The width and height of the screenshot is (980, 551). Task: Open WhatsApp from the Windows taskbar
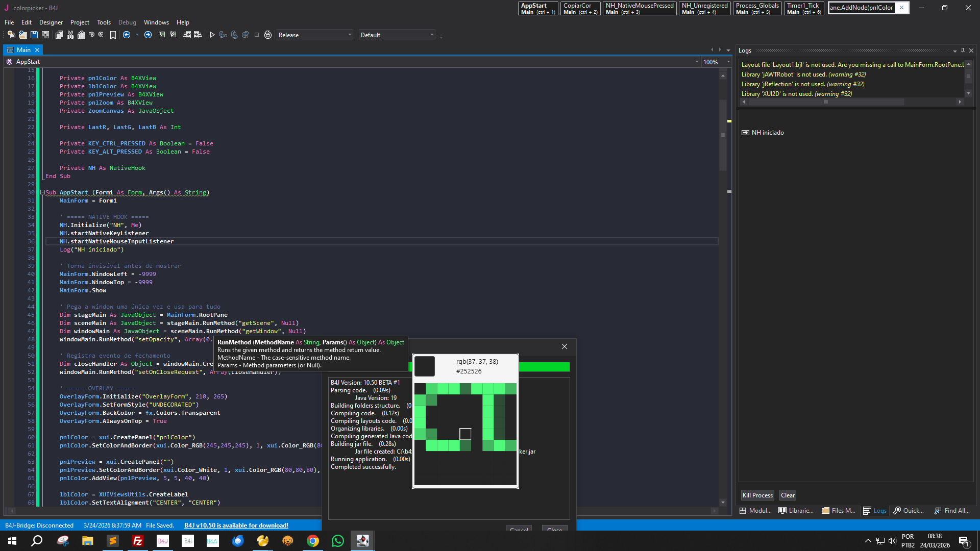click(337, 541)
